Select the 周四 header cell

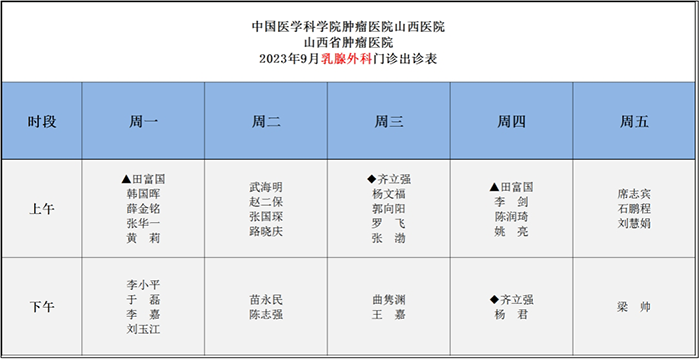[512, 121]
